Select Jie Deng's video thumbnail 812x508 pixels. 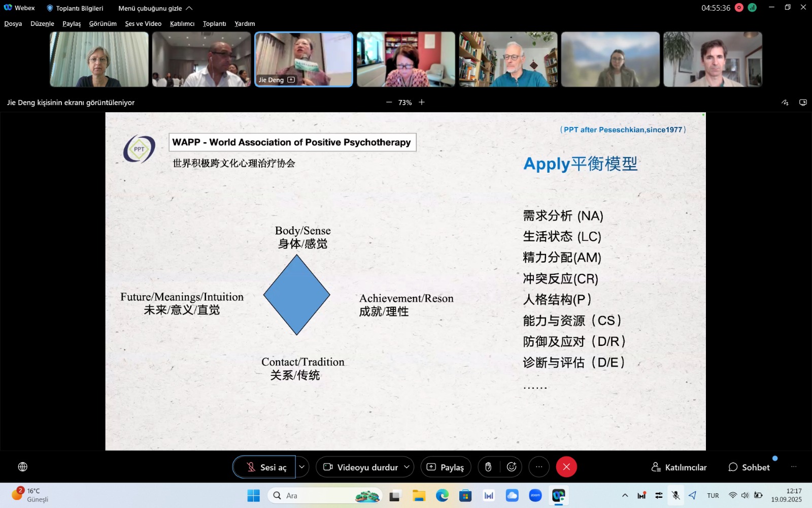tap(303, 59)
